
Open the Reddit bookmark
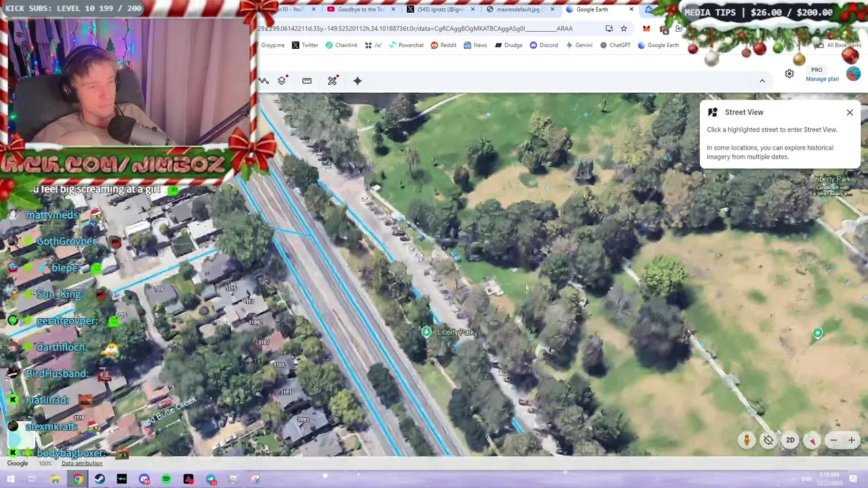[x=443, y=45]
